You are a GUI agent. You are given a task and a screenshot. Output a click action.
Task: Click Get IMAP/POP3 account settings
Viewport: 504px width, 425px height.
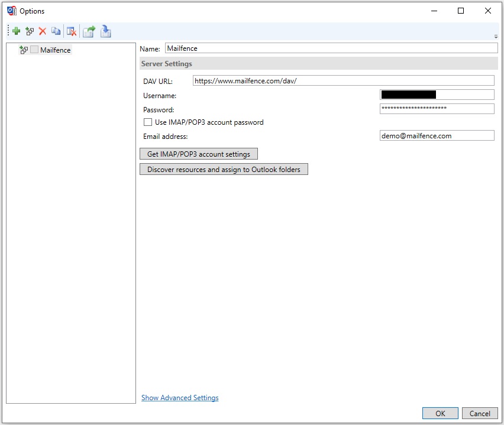point(199,154)
